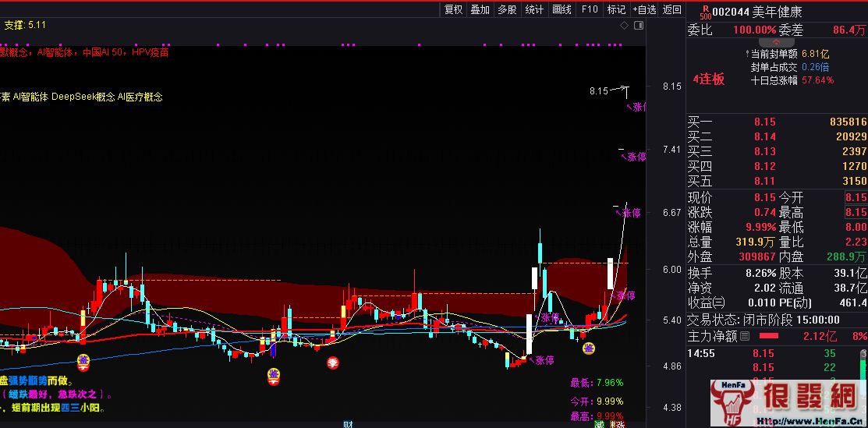Click the 减 indicator icon at chart bottom

click(x=600, y=424)
